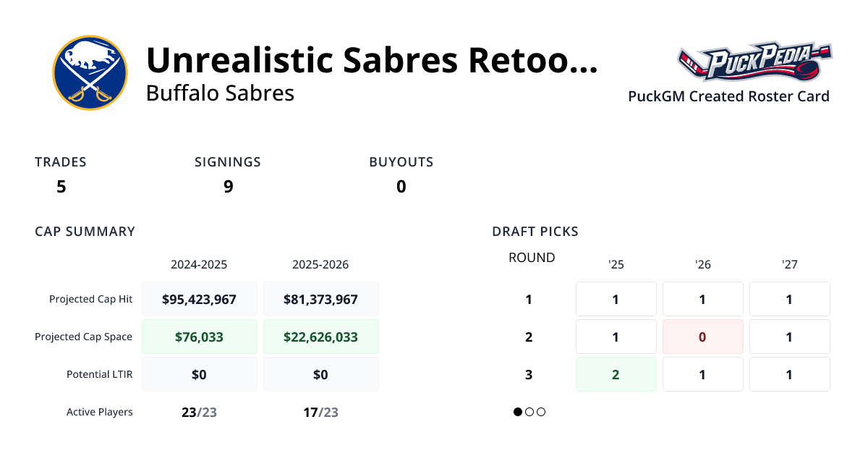Image resolution: width=868 pixels, height=456 pixels.
Task: Click the '27 round 1 pick cell
Action: [789, 299]
